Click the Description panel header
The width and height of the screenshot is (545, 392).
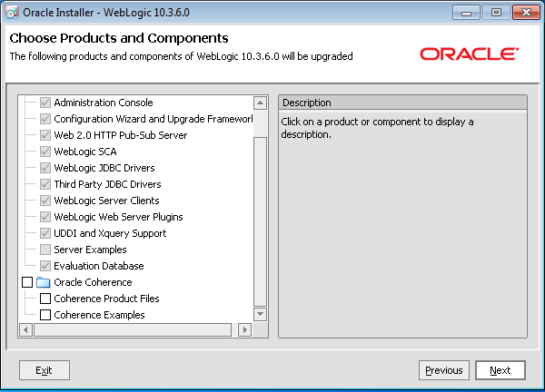pos(402,103)
